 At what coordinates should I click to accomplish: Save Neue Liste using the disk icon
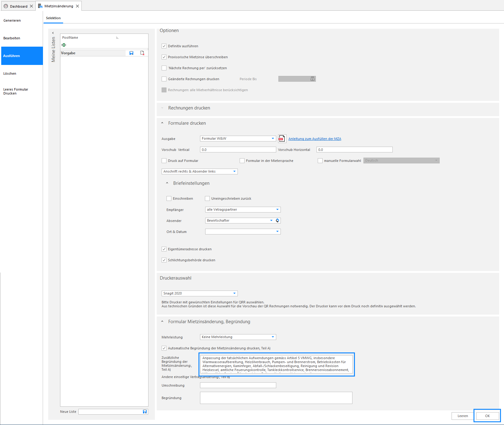click(145, 412)
